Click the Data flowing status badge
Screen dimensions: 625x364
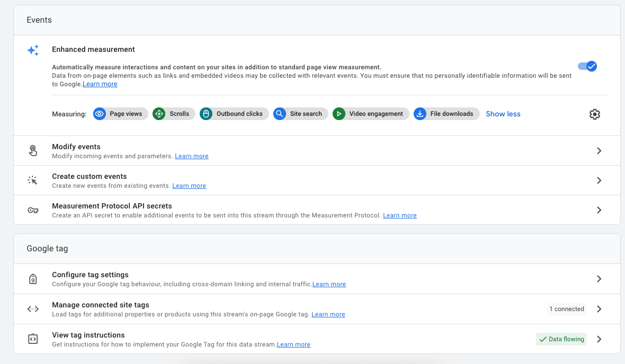561,339
